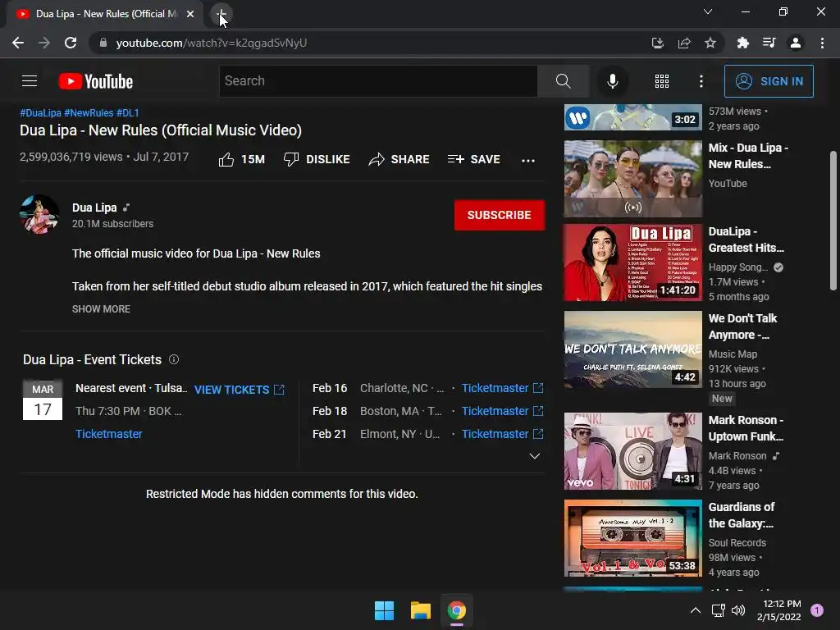
Task: Open Dua Lipa channel avatar
Action: click(x=39, y=214)
